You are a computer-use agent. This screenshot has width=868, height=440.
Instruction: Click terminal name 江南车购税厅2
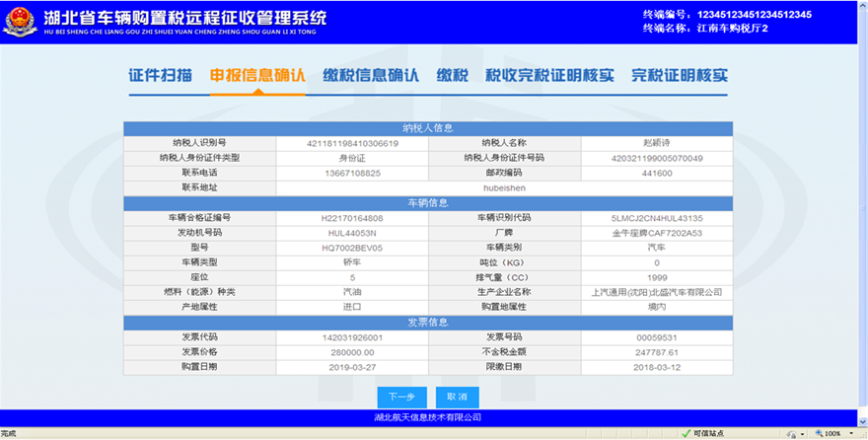732,29
